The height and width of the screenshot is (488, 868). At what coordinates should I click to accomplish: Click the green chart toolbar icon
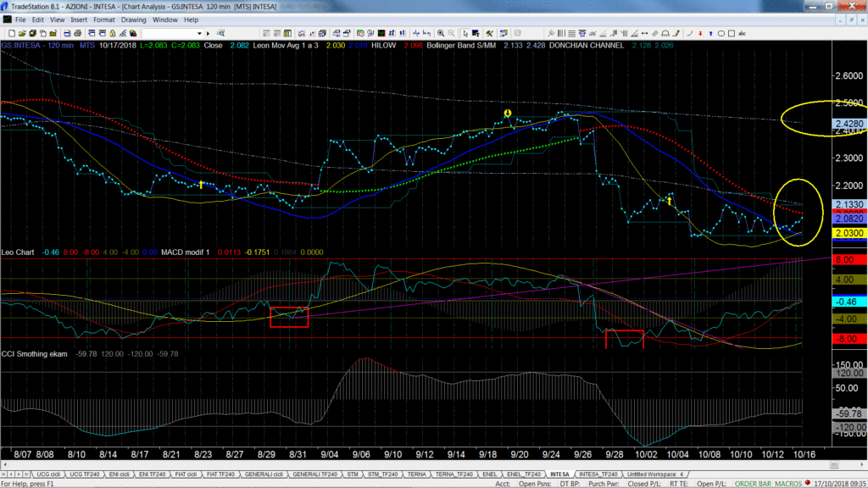coord(381,33)
